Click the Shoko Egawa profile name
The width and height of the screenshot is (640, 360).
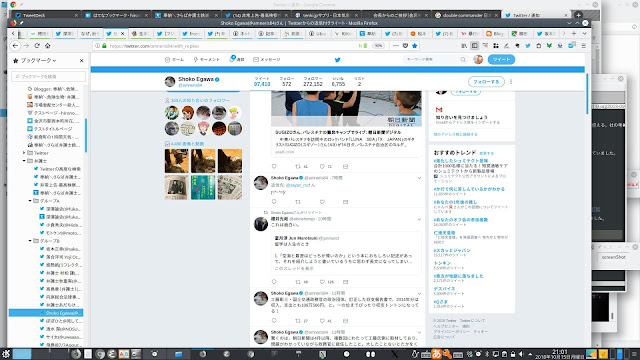pos(196,79)
